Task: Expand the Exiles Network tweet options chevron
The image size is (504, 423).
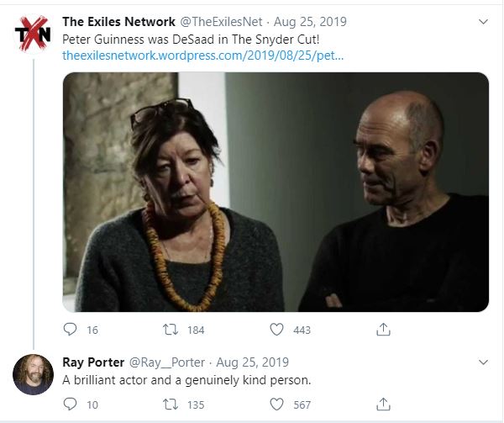Action: coord(483,21)
